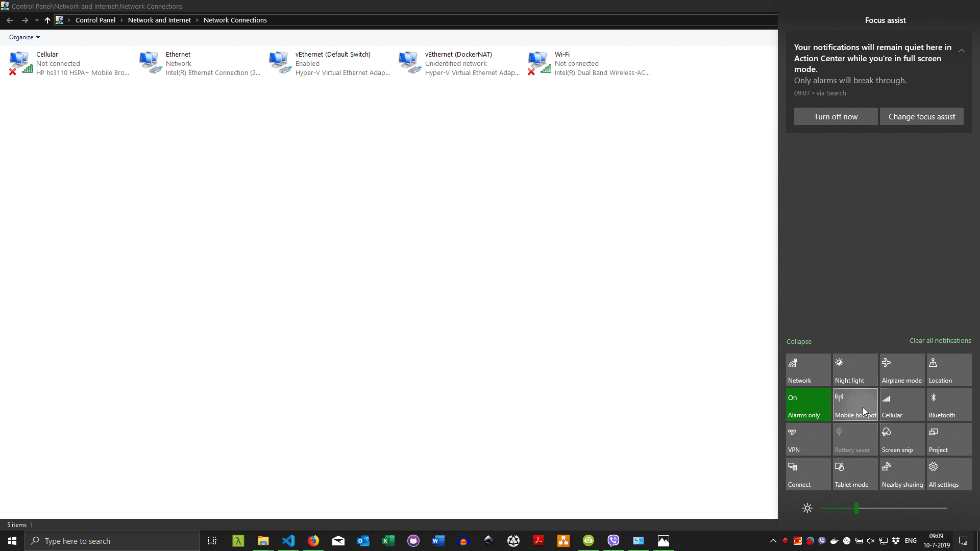Expand the system tray hidden icons arrow

[x=773, y=541]
